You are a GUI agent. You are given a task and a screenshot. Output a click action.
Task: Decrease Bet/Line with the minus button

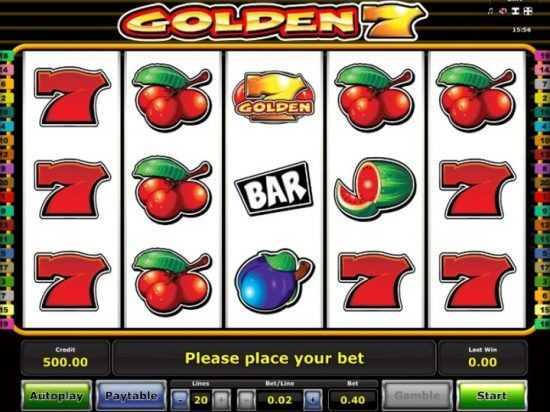click(x=247, y=399)
